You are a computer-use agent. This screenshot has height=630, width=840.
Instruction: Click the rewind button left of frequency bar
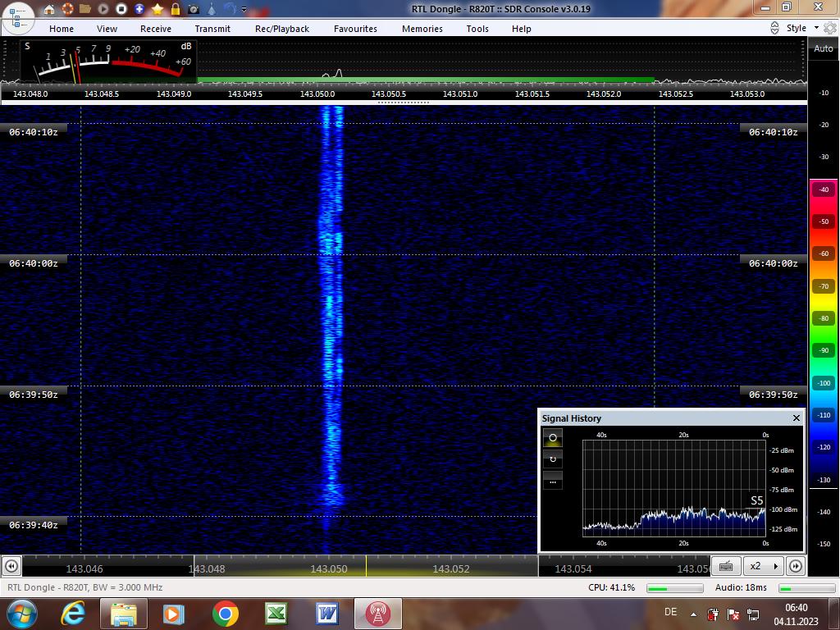pos(11,566)
